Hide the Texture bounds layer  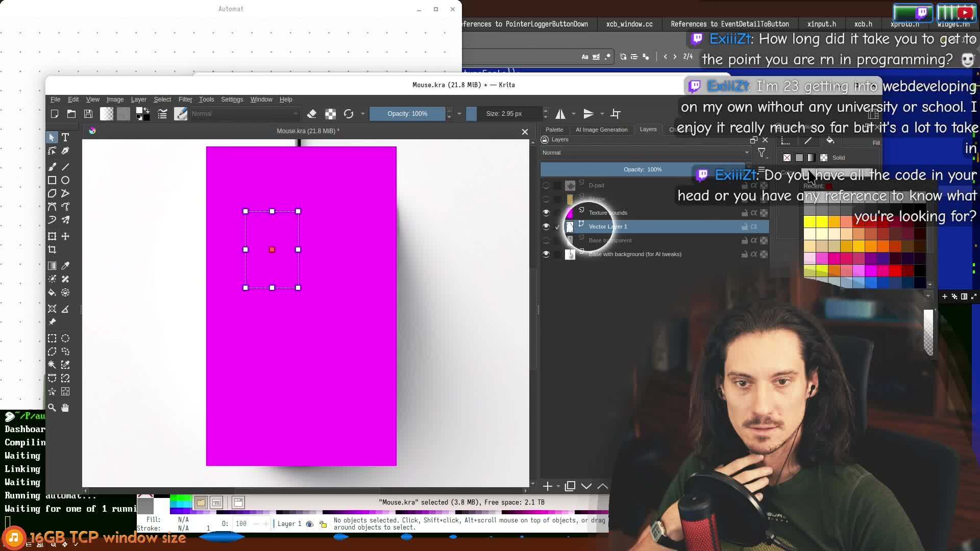546,213
